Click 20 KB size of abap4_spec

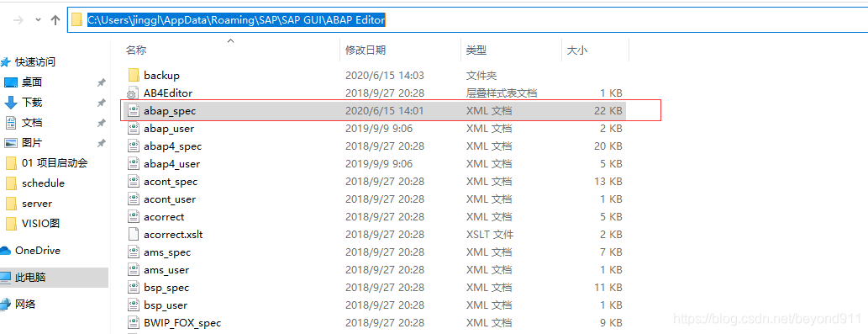pos(608,146)
